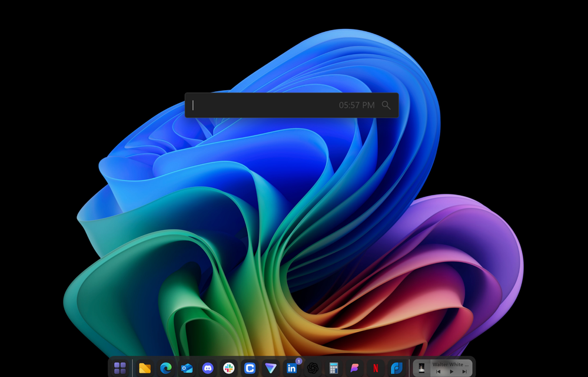588x377 pixels.
Task: Launch the purple triangle app in dock
Action: point(271,368)
